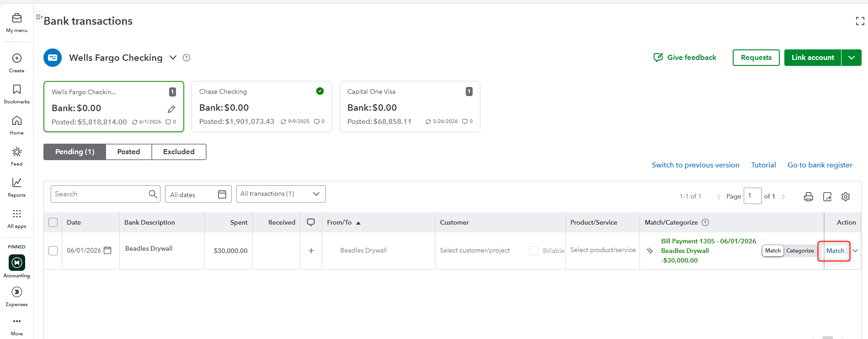Switch to the Excluded tab
868x339 pixels.
[x=179, y=152]
